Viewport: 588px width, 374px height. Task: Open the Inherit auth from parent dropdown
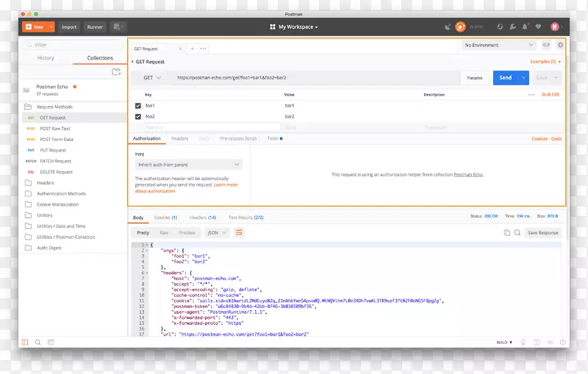188,165
